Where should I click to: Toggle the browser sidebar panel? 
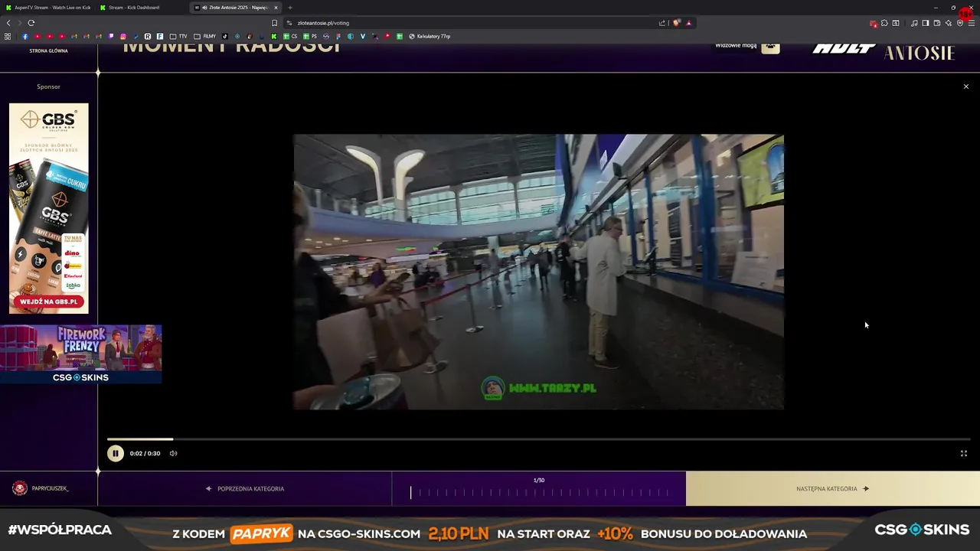pyautogui.click(x=926, y=23)
